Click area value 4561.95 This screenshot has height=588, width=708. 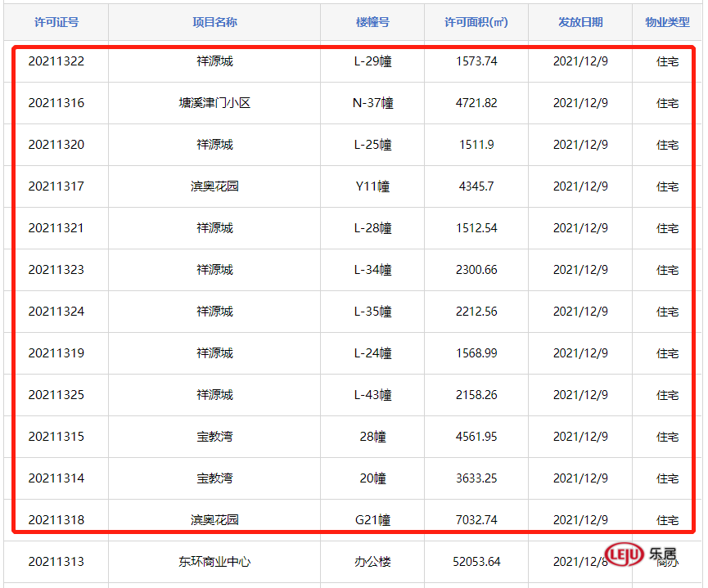476,437
